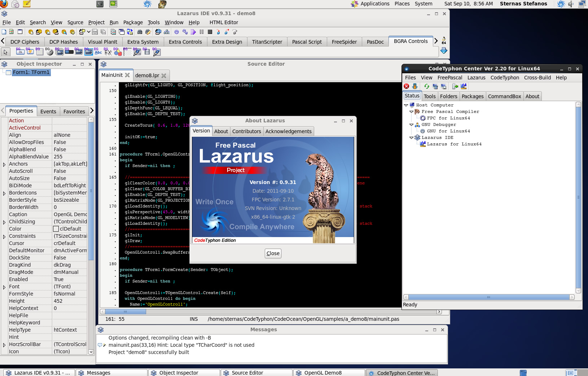Image resolution: width=588 pixels, height=376 pixels.
Task: Click the Run (play) icon
Action: [193, 32]
